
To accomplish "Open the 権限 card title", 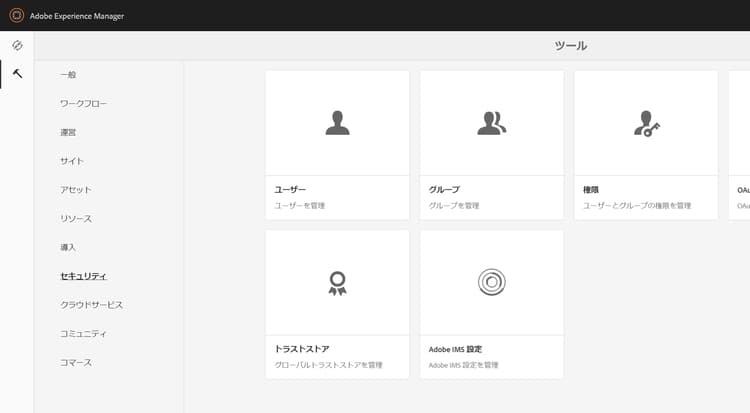I will click(591, 190).
